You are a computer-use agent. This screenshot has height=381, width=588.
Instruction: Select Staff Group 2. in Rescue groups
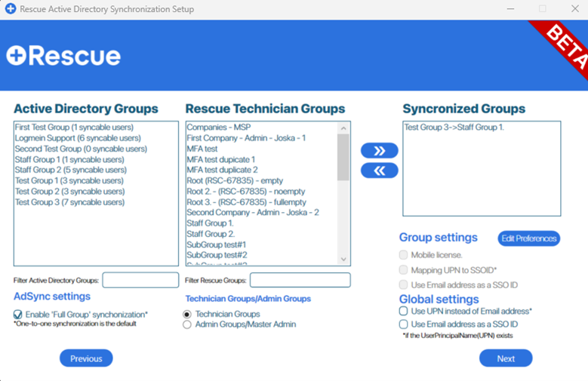[x=211, y=234]
